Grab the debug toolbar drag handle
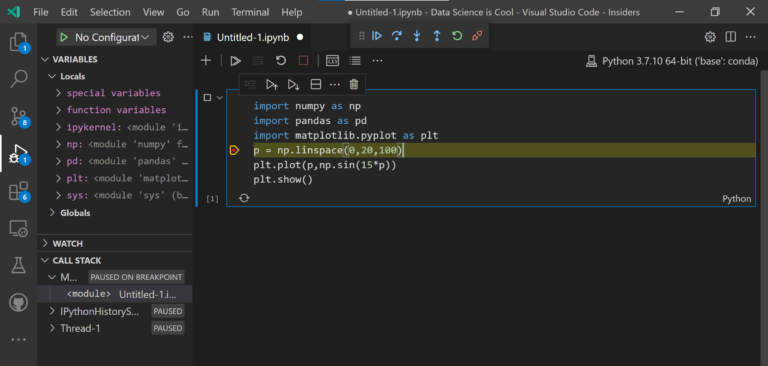The image size is (768, 366). pyautogui.click(x=361, y=36)
